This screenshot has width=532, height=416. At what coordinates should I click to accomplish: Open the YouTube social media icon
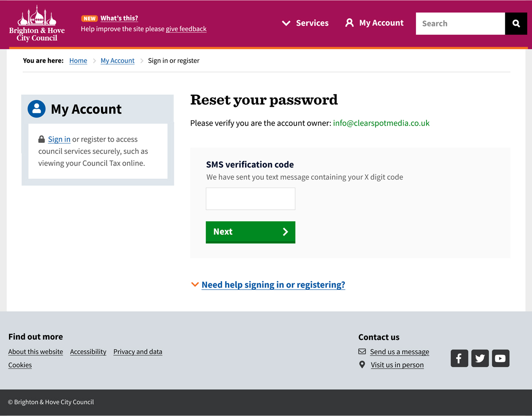pos(501,358)
